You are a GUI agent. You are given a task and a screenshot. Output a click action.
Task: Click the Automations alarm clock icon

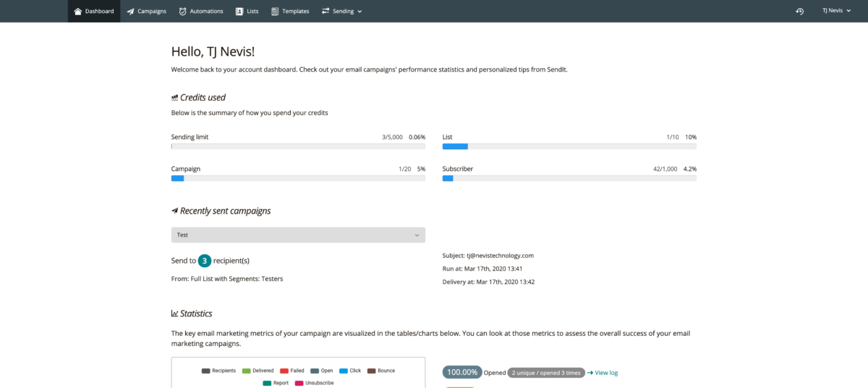pyautogui.click(x=183, y=12)
